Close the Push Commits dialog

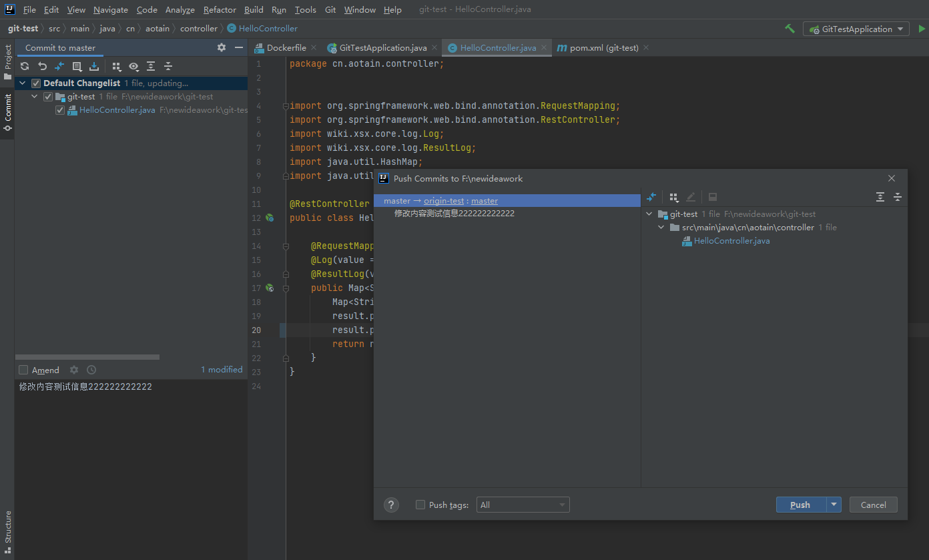[x=892, y=178]
